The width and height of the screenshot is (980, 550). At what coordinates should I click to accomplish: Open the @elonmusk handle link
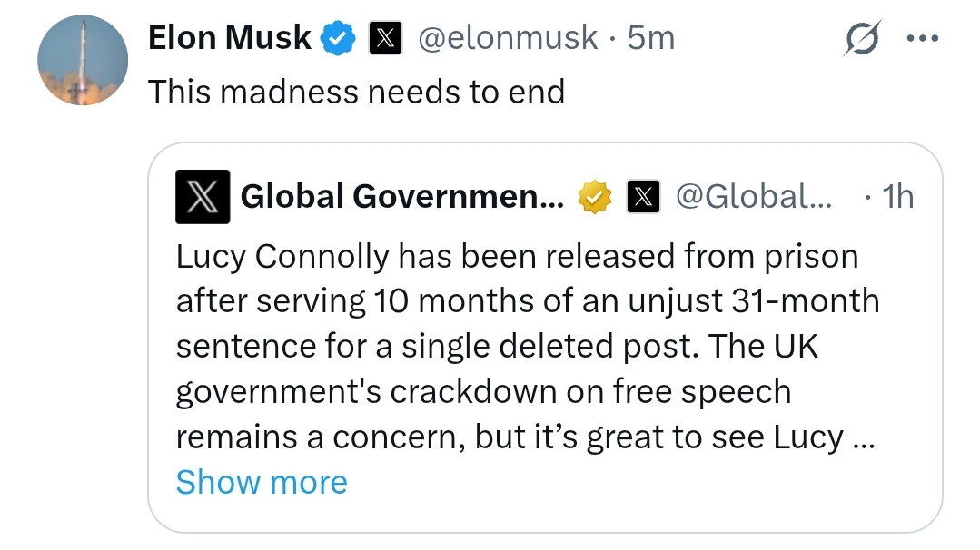click(508, 39)
